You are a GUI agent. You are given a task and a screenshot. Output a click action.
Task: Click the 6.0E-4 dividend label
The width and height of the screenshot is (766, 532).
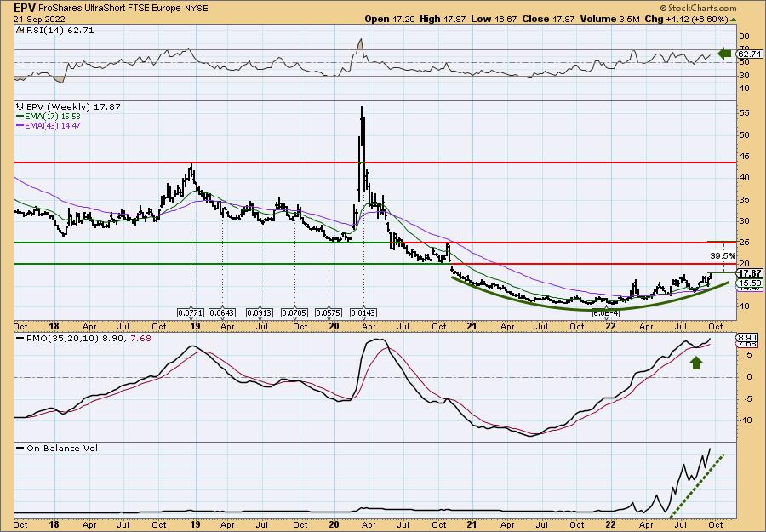click(605, 312)
